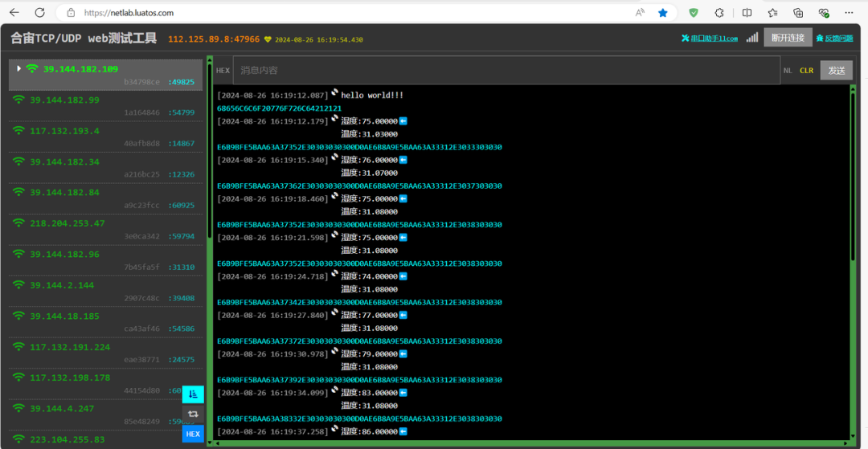Select client 39.144.4.247
Viewport: 868px width, 449px height.
point(106,415)
